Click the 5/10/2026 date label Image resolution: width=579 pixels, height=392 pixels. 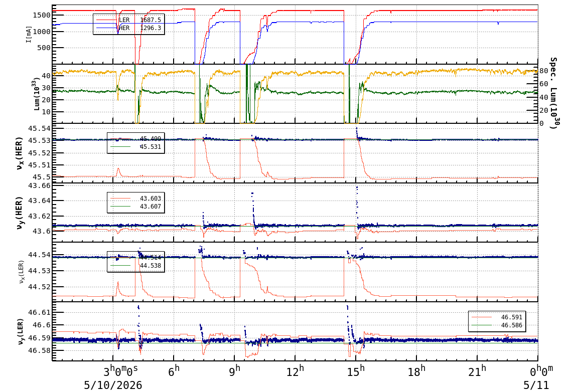113,385
